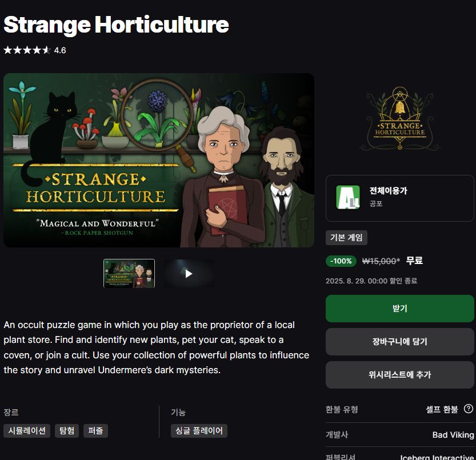
Task: Open the 퍼즐 genre tag
Action: pyautogui.click(x=95, y=431)
